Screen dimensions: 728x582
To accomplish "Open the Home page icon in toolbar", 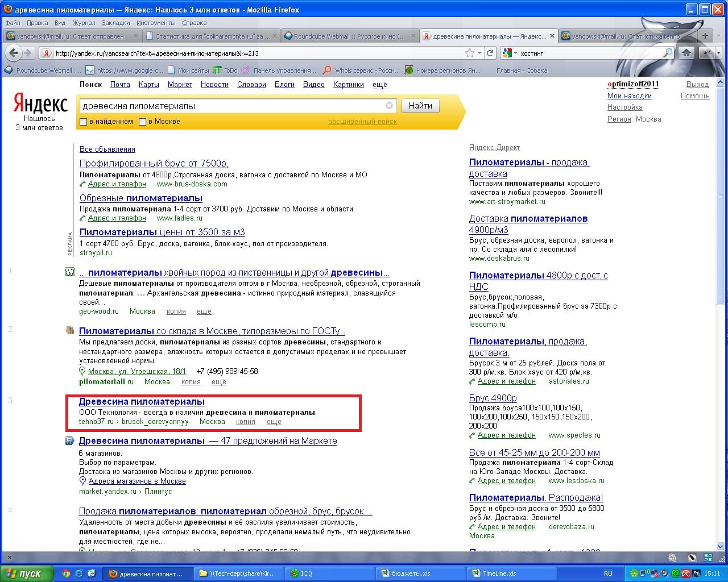I will tap(686, 53).
